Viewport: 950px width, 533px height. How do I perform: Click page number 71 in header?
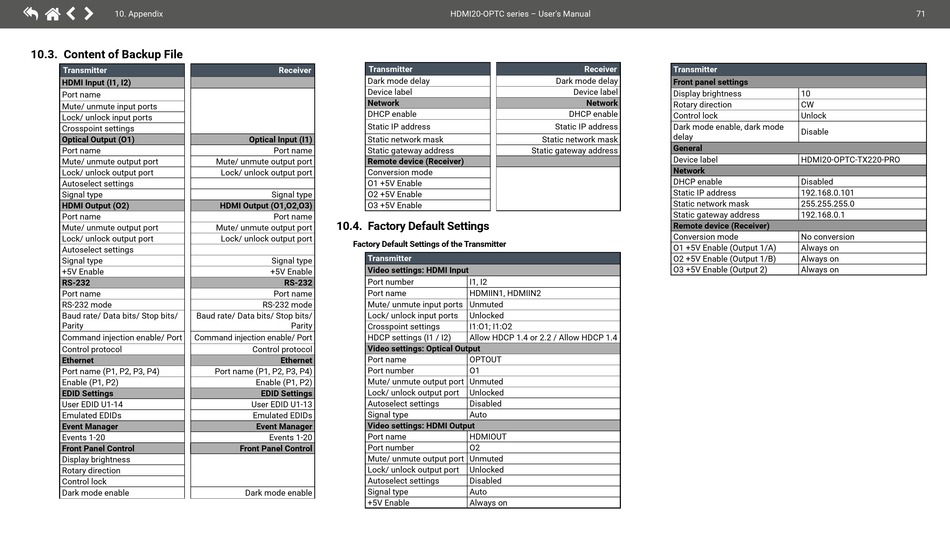(x=920, y=13)
